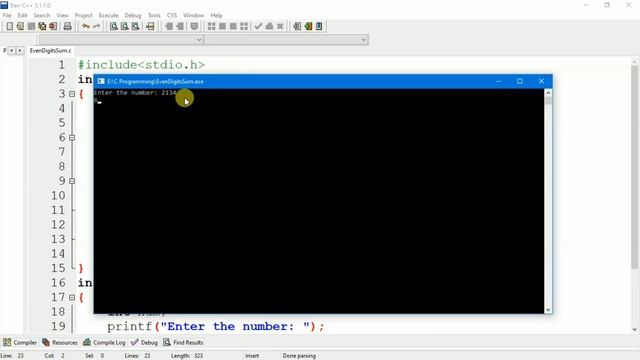Open the View menu
640x360 pixels.
point(62,16)
